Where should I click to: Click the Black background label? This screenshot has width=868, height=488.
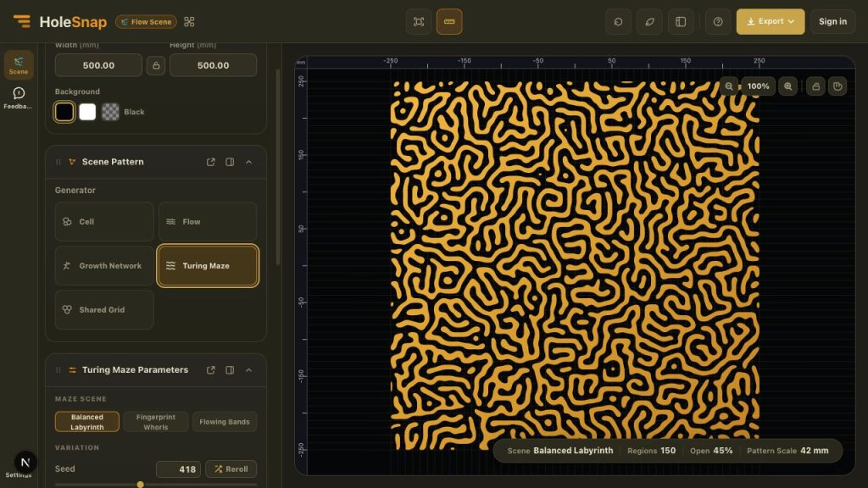tap(134, 112)
